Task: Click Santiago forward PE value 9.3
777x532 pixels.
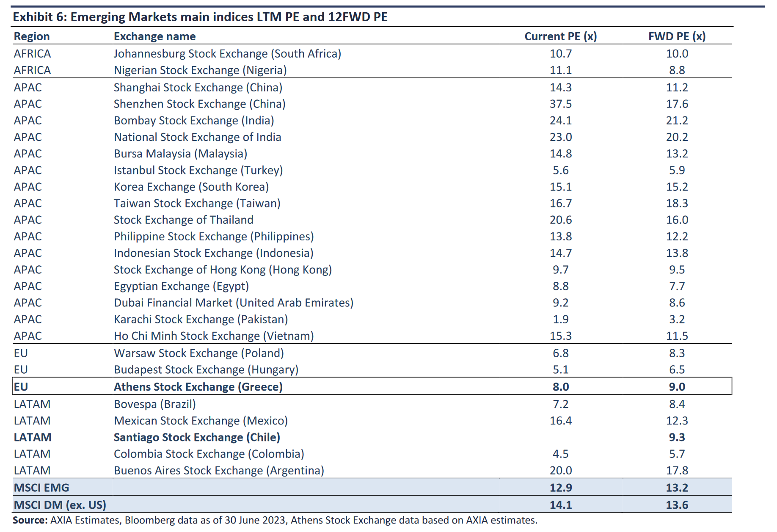Action: click(677, 437)
